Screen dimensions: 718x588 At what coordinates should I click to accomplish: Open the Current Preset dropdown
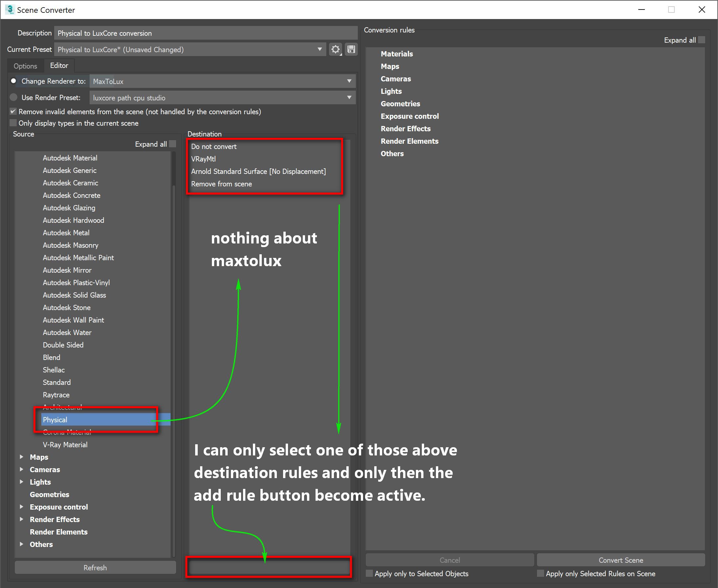[x=190, y=50]
